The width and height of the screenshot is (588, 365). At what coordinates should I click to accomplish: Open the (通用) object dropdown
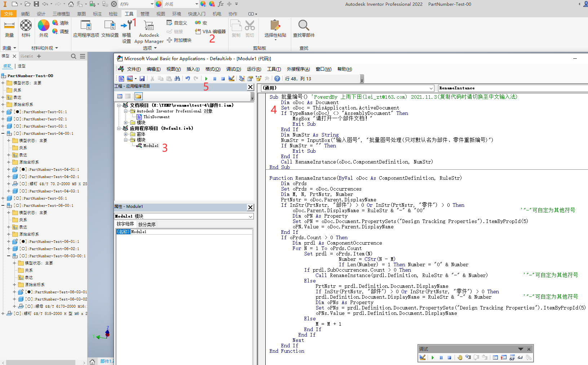click(x=431, y=88)
